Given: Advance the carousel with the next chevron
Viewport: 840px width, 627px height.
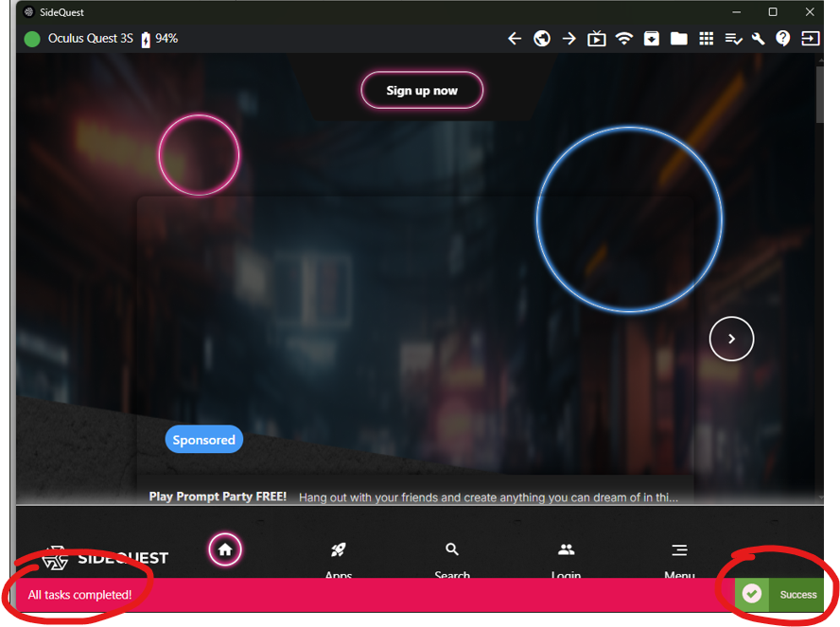Looking at the screenshot, I should (x=731, y=339).
